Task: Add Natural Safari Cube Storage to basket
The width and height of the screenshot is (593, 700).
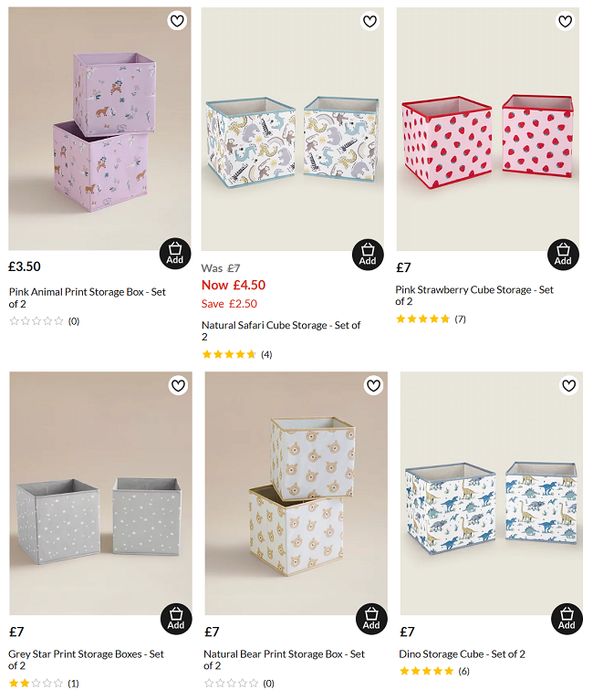Action: click(368, 255)
